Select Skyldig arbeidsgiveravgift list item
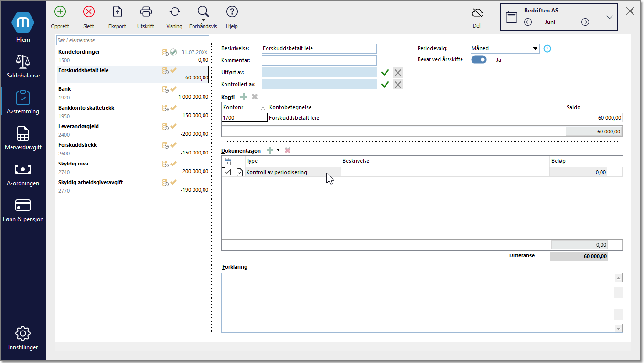This screenshot has height=364, width=644. (x=133, y=187)
